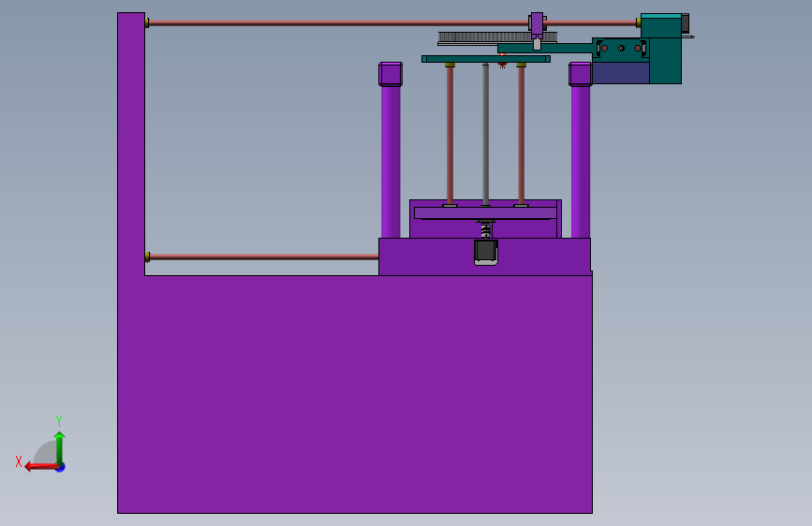Select the left purple cylindrical pillar
The image size is (812, 526).
(391, 162)
